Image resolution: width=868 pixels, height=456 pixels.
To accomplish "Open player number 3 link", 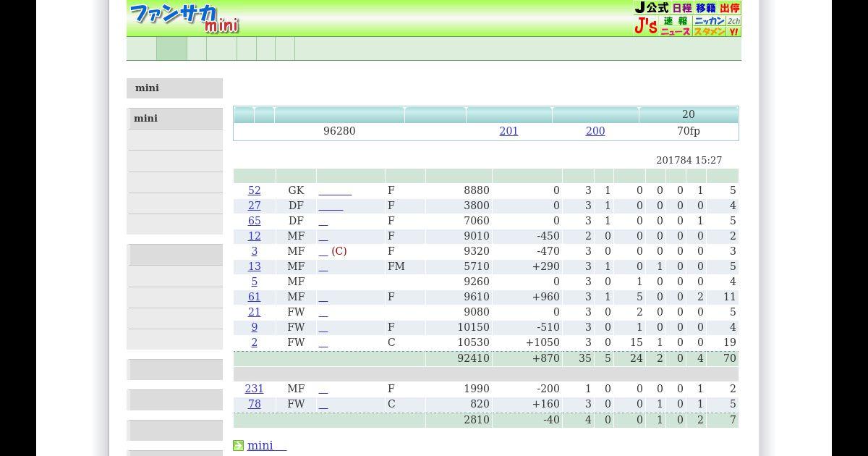I will click(254, 251).
